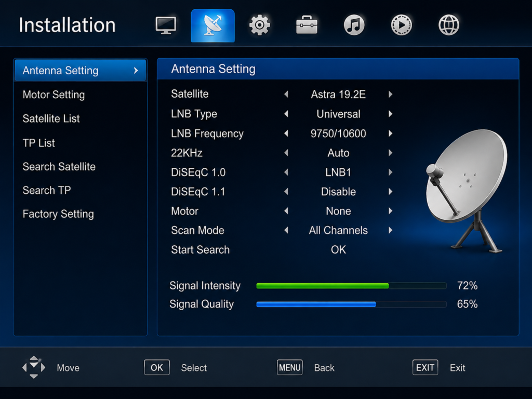Screen dimensions: 532x399
Task: Click the Astra 19.2E satellite value
Action: pyautogui.click(x=338, y=95)
